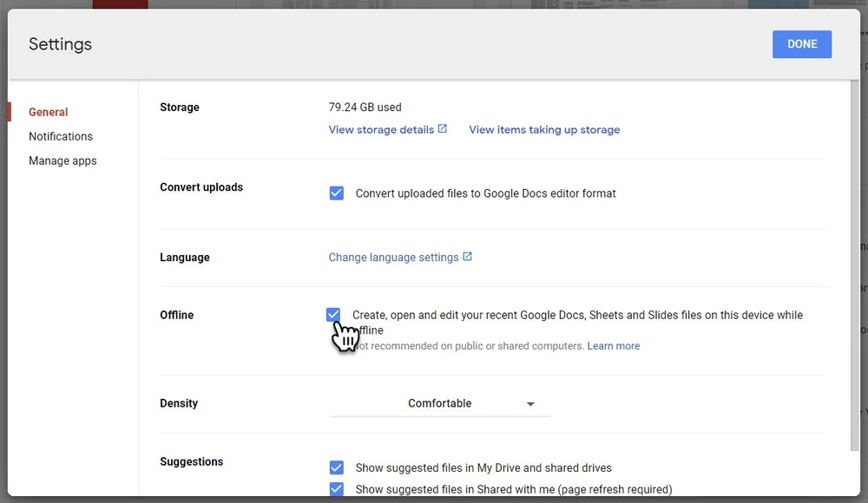Click the DONE button
The width and height of the screenshot is (868, 503).
point(801,43)
